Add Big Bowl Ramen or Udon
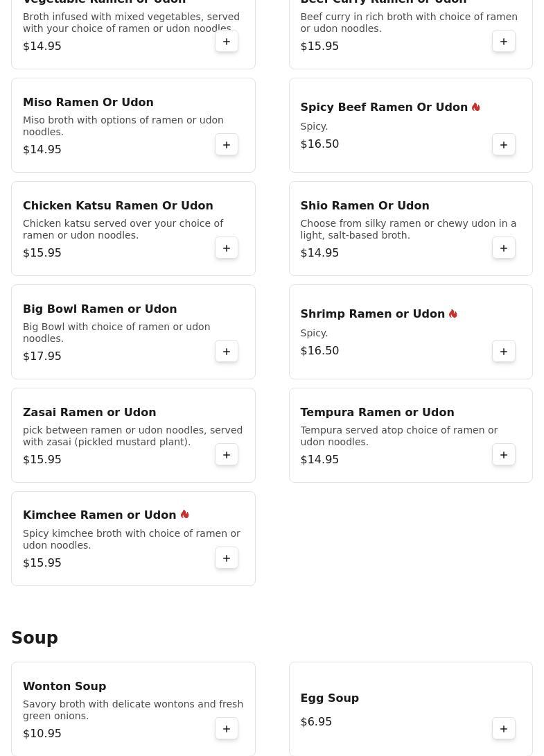This screenshot has height=756, width=544. click(x=227, y=352)
